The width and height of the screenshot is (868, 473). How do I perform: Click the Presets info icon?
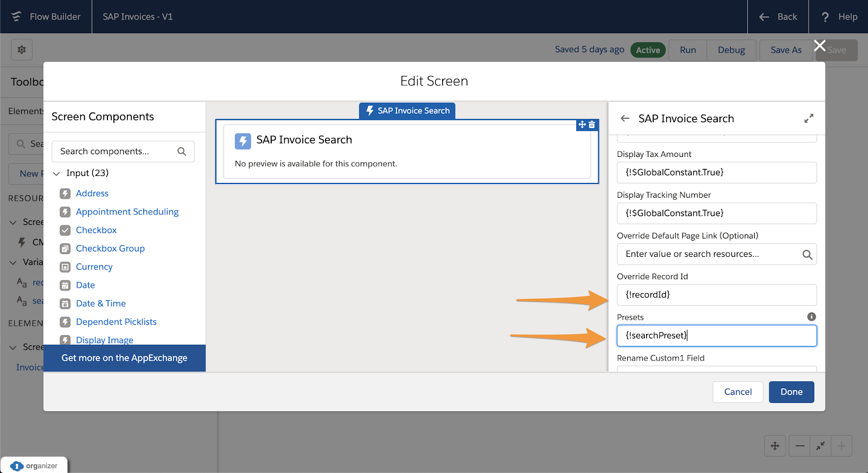pos(812,317)
